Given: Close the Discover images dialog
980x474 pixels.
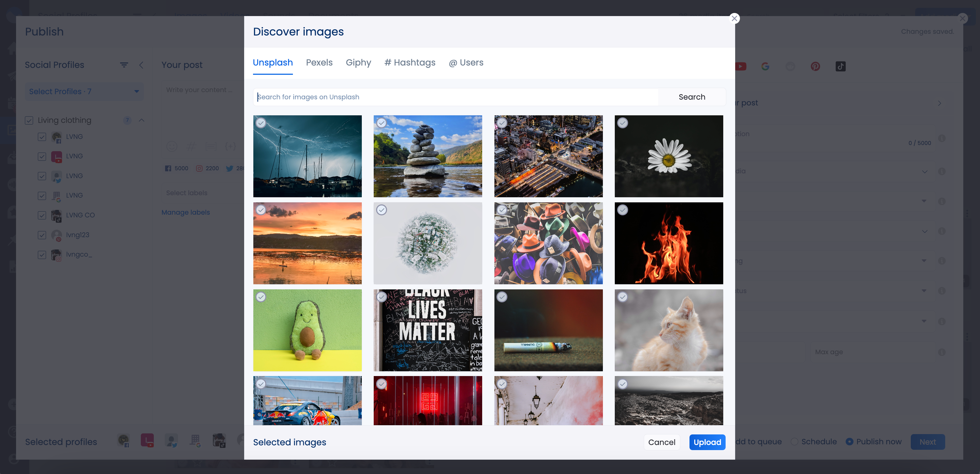Looking at the screenshot, I should [734, 18].
